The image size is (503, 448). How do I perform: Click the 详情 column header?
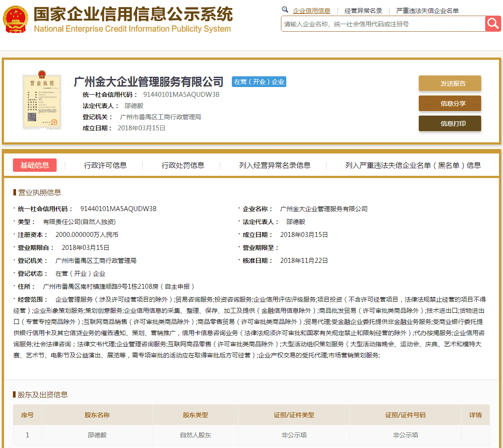coord(475,415)
